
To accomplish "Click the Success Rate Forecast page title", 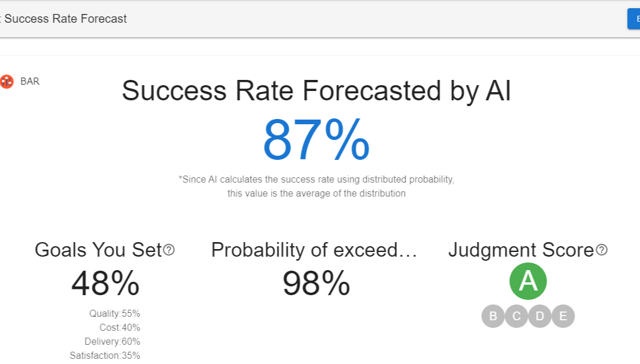I will tap(65, 19).
